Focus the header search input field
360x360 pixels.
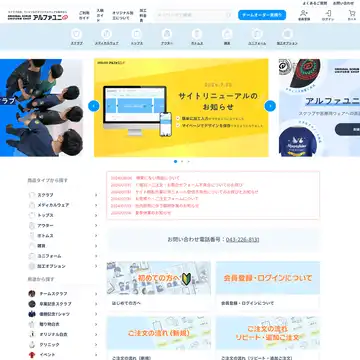[x=194, y=15]
